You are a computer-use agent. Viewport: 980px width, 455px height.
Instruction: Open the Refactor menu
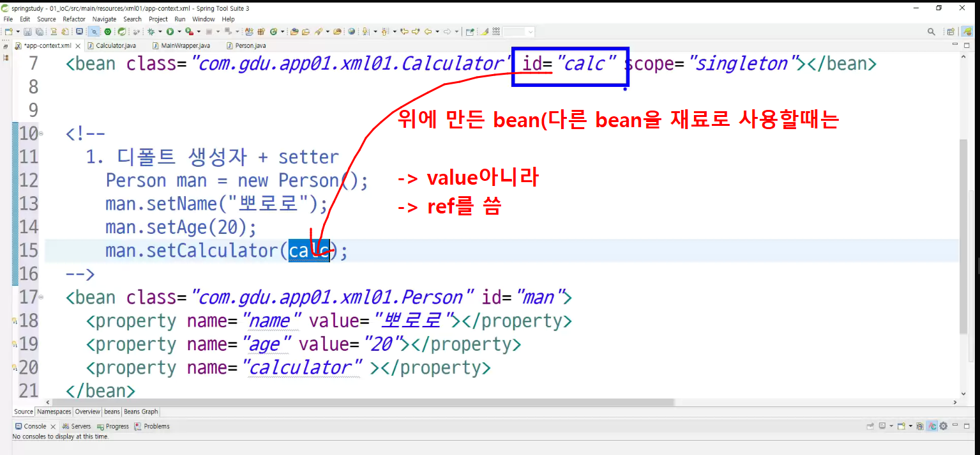(x=74, y=19)
